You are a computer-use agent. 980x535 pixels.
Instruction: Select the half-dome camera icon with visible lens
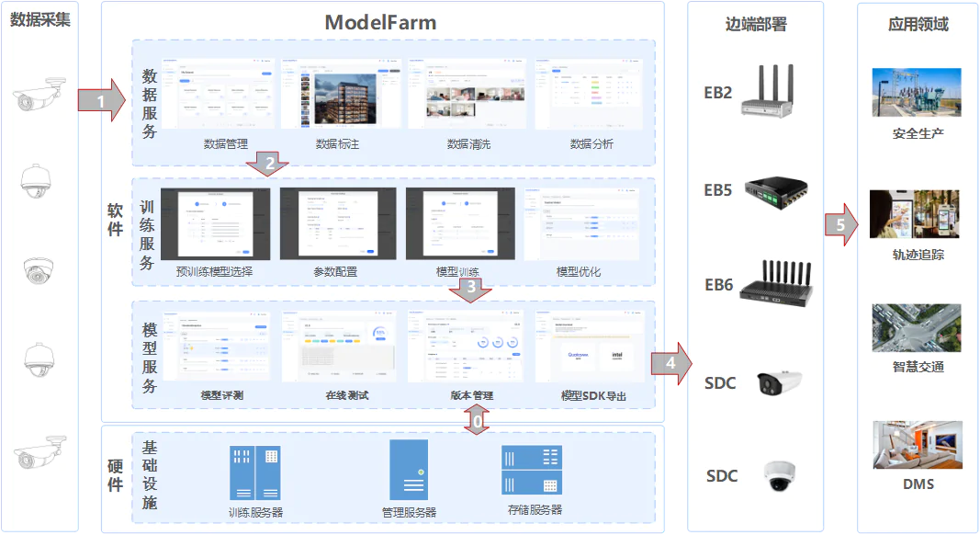pyautogui.click(x=39, y=271)
